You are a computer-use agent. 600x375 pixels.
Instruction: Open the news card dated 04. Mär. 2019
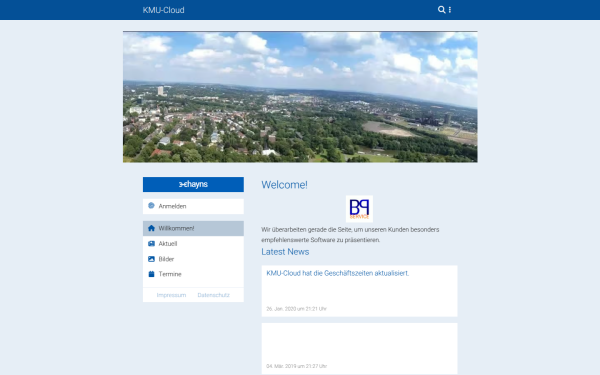click(x=359, y=348)
